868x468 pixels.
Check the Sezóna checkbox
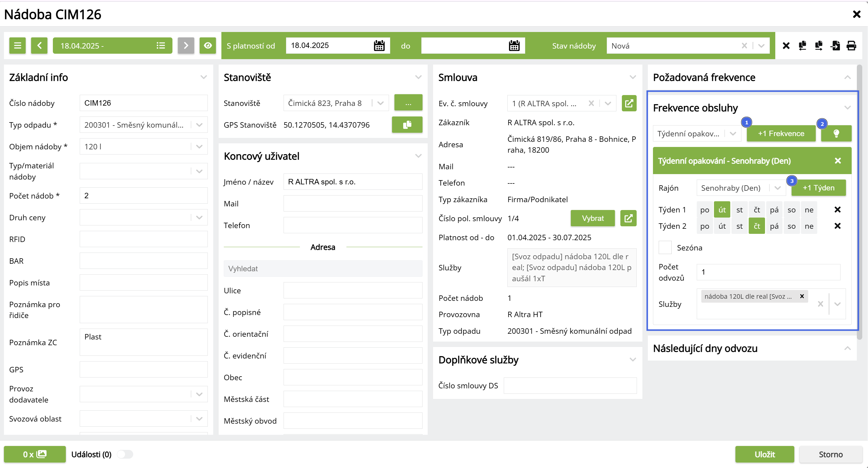[x=665, y=248]
